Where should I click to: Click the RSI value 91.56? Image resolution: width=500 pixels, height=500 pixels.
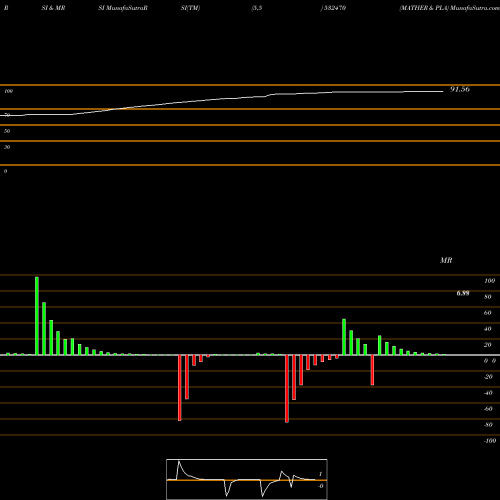[x=460, y=89]
